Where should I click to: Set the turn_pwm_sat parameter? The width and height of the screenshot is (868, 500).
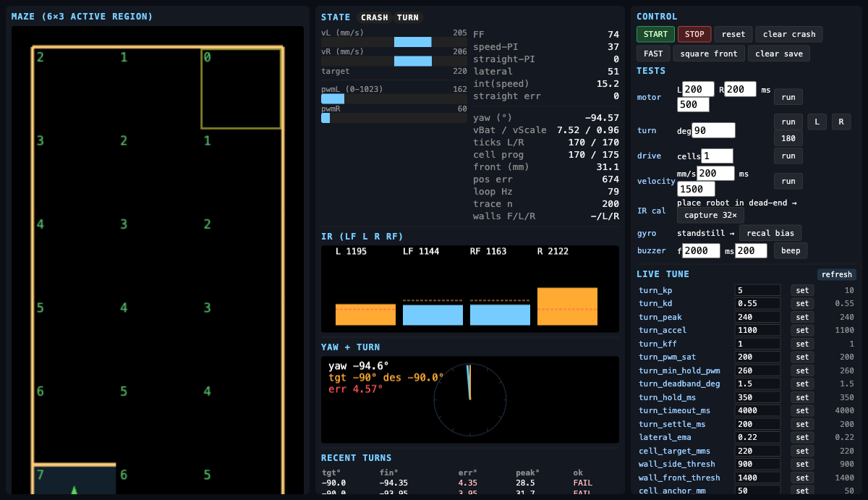point(802,357)
